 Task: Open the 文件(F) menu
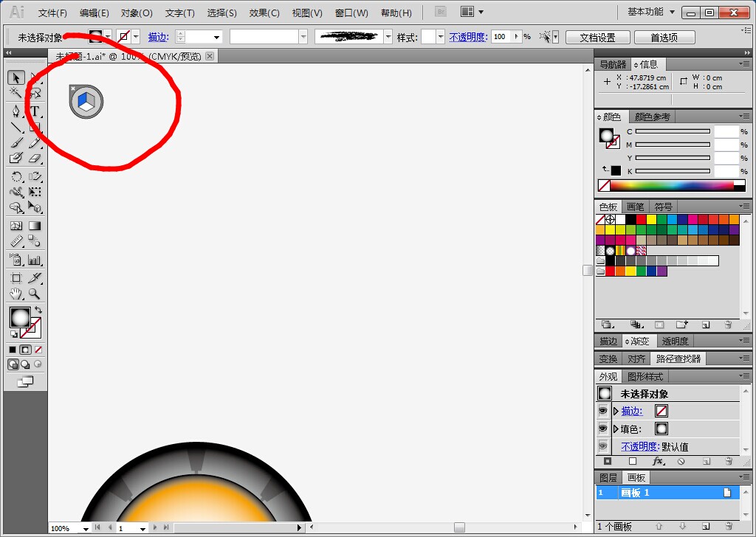click(x=52, y=13)
